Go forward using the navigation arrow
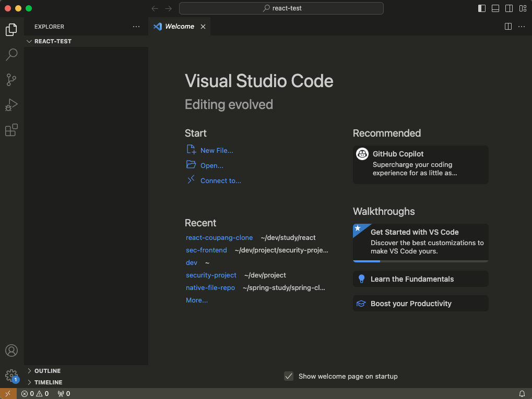Viewport: 532px width, 399px height. click(169, 8)
